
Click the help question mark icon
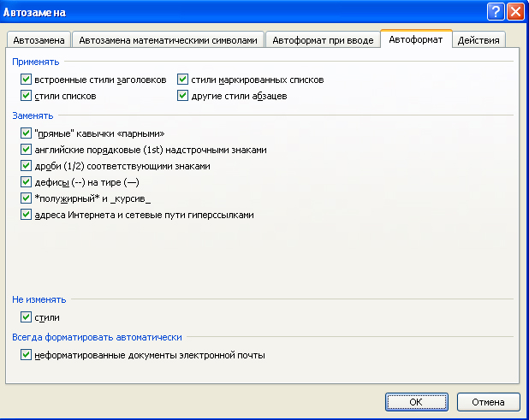[495, 11]
